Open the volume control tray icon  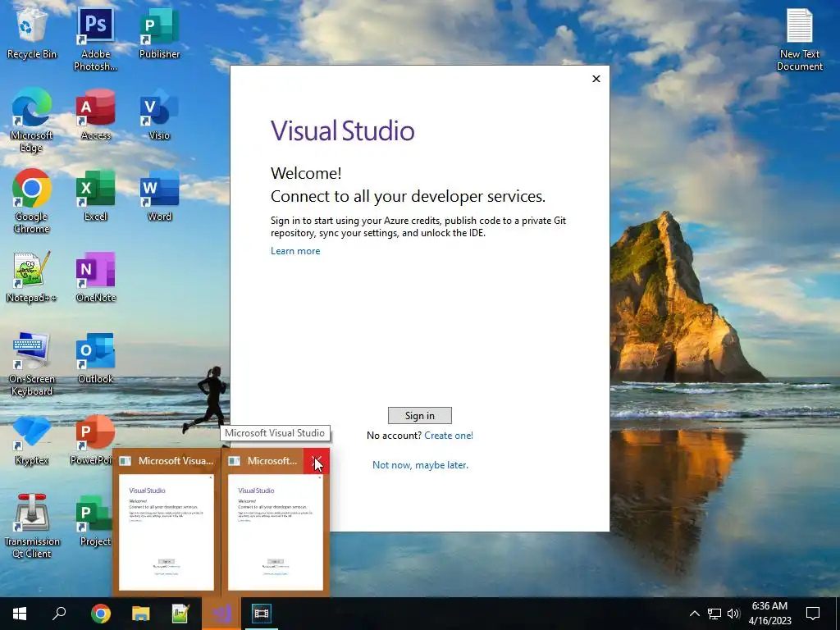(733, 614)
